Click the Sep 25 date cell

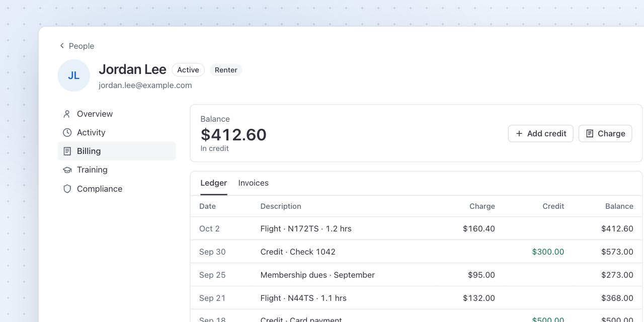point(212,275)
